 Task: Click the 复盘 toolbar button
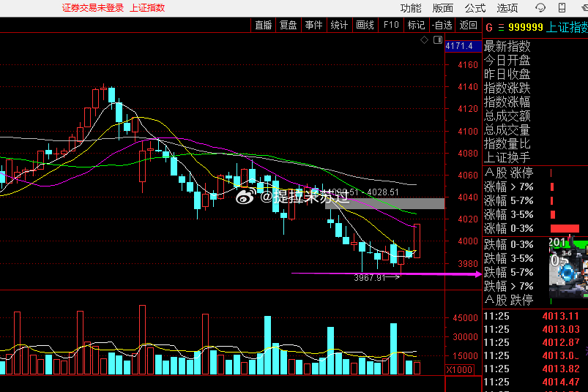(289, 25)
